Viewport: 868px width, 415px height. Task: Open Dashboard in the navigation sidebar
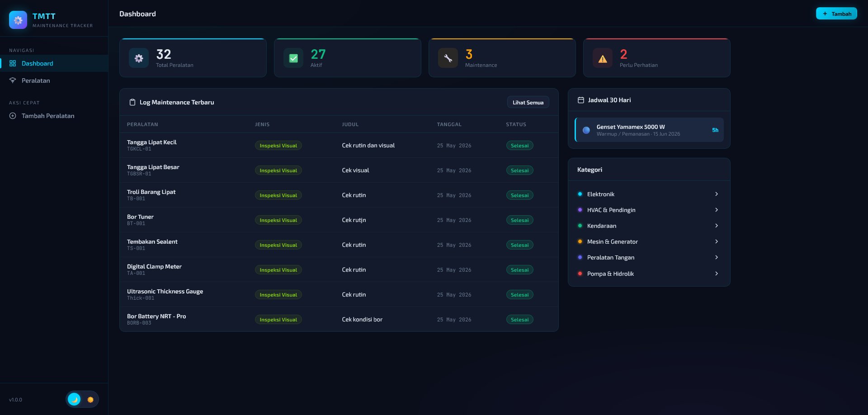(54, 63)
